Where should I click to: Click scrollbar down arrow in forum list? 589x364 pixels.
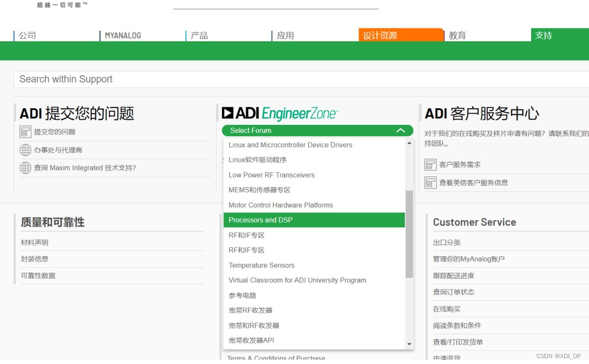[409, 344]
